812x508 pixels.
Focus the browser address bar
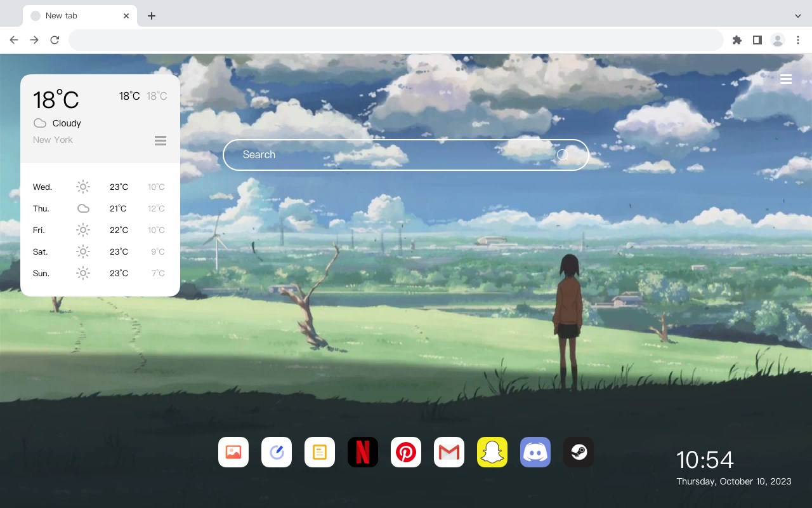pos(396,40)
